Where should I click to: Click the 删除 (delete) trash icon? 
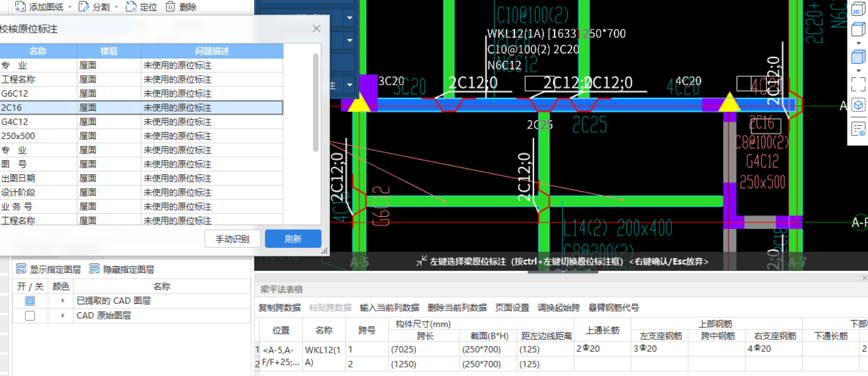point(170,7)
